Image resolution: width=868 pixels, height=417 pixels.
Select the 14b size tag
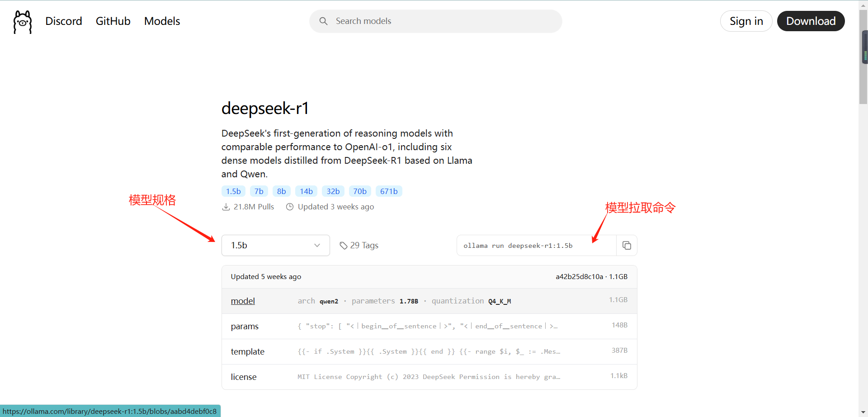click(x=306, y=191)
